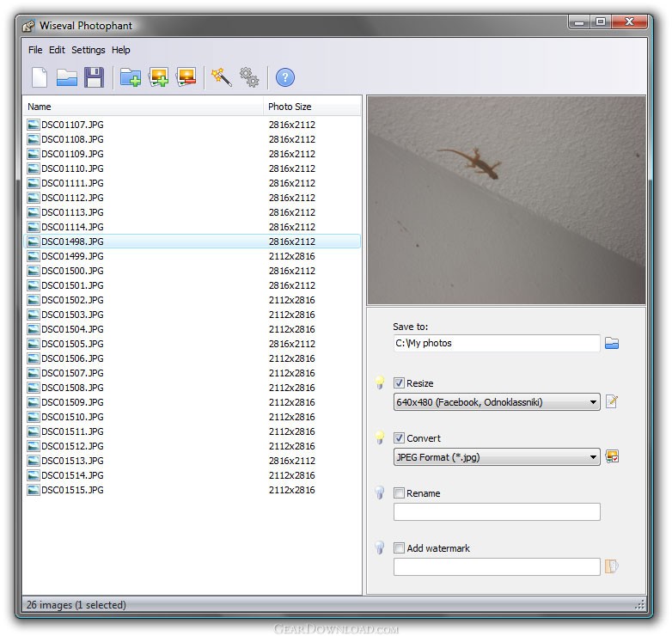Screen dimensions: 672x636
Task: Open convert format options icon
Action: point(612,457)
